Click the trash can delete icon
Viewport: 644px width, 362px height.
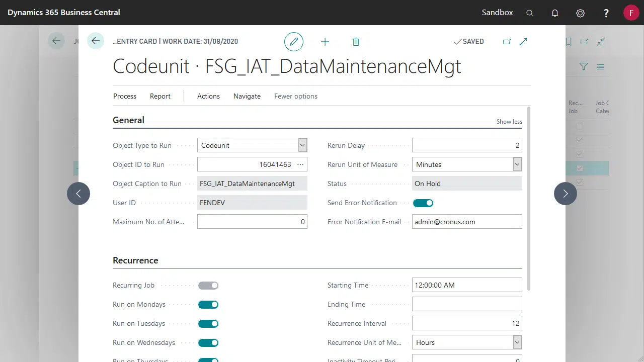pyautogui.click(x=356, y=42)
